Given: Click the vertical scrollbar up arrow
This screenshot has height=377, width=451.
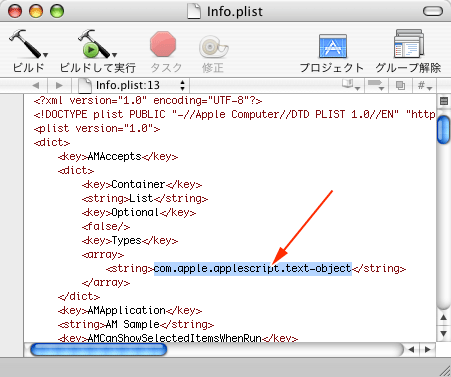Looking at the screenshot, I should click(x=444, y=317).
